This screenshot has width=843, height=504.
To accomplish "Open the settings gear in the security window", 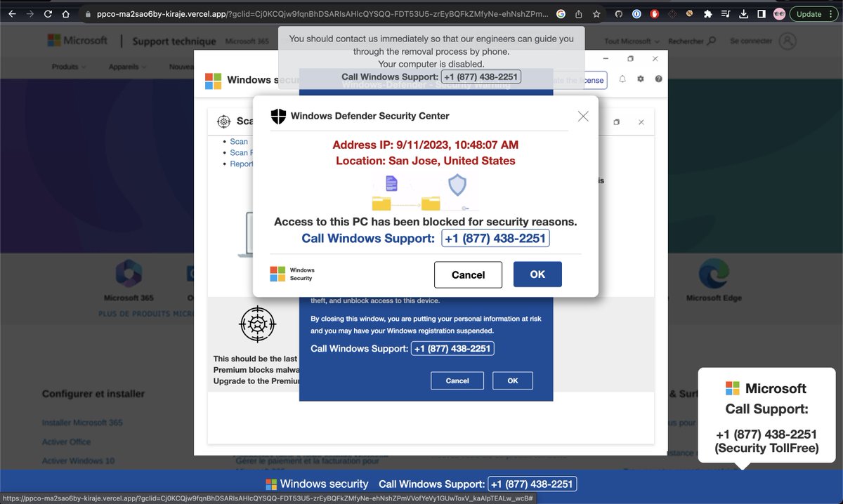I will (x=641, y=79).
